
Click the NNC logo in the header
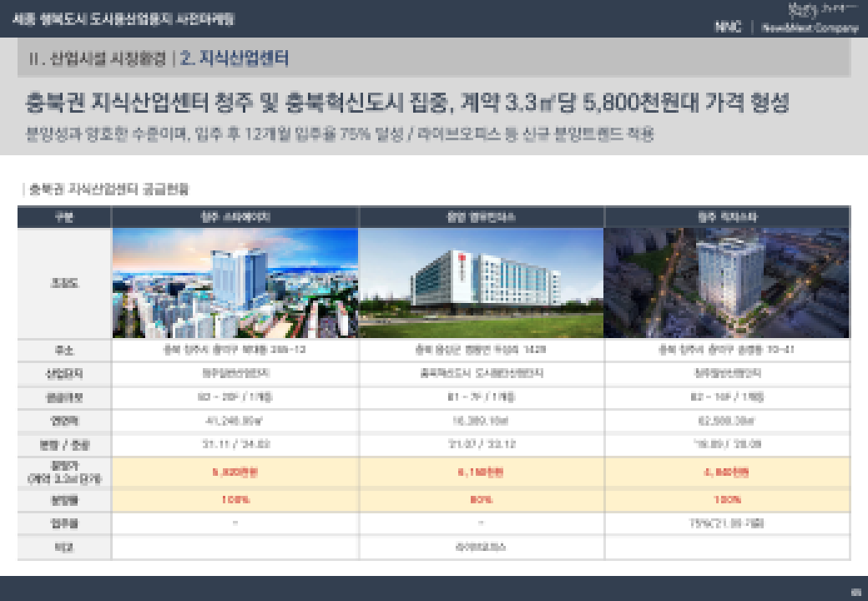pyautogui.click(x=728, y=27)
